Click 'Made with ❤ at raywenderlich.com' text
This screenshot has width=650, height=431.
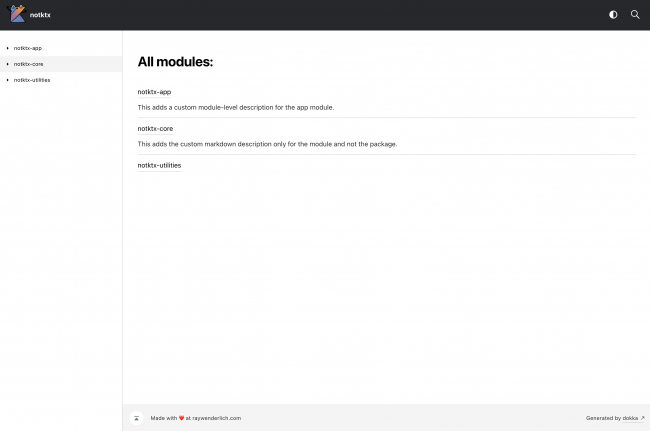196,418
